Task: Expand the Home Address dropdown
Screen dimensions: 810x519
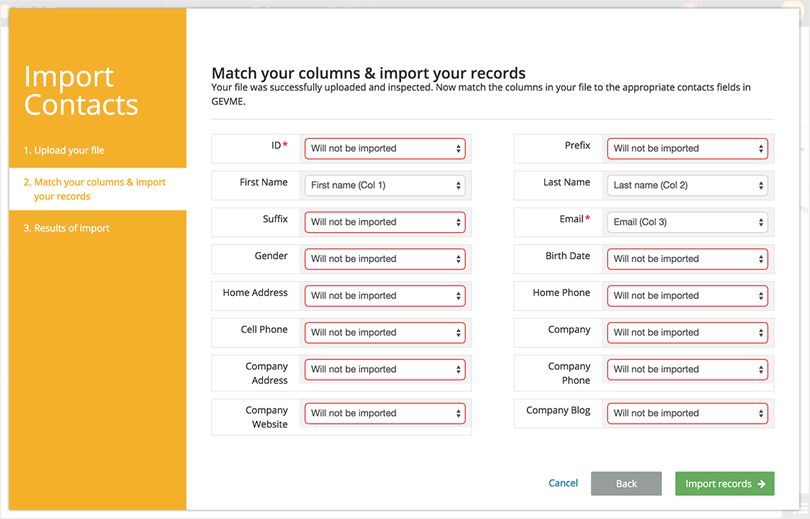Action: 385,296
